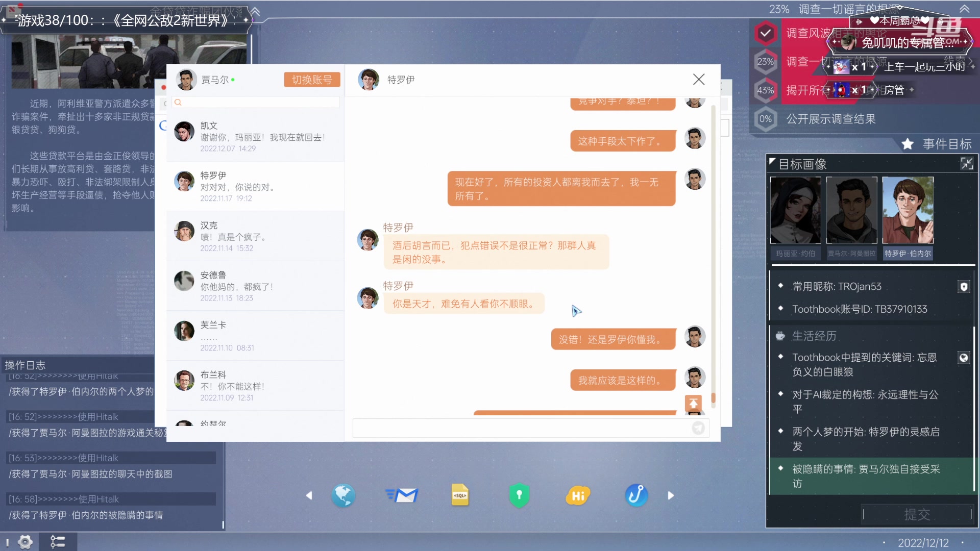This screenshot has width=980, height=551.
Task: Launch the blue fishing hook app
Action: (x=636, y=495)
